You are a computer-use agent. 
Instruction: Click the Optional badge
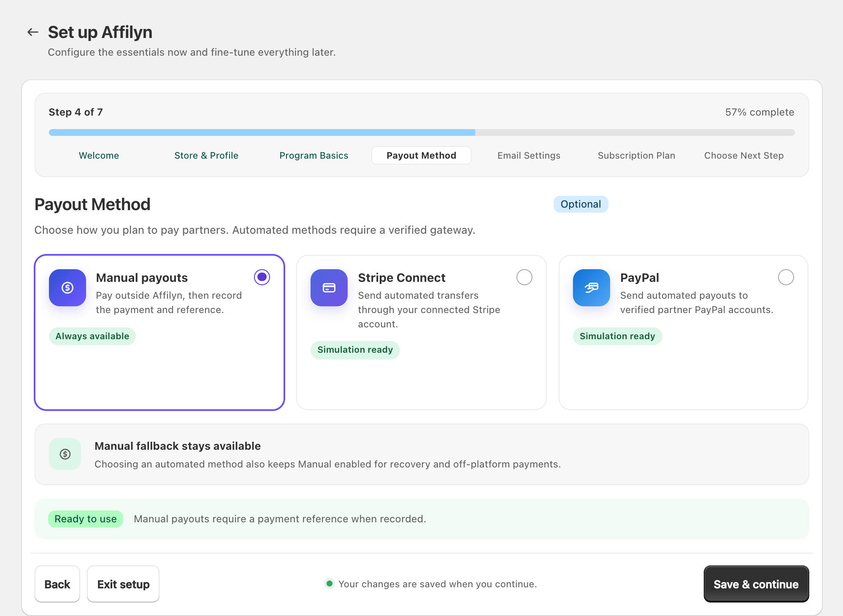(x=581, y=204)
